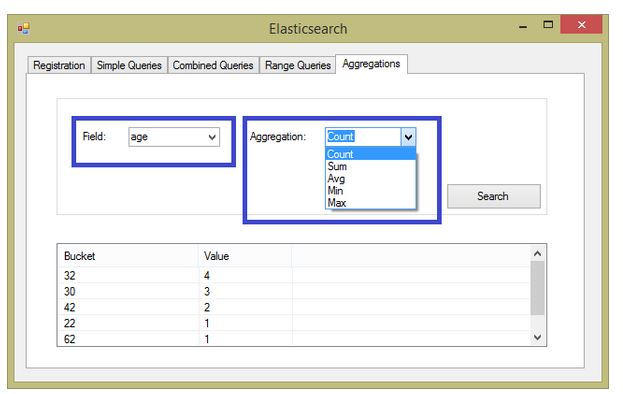
Task: Choose Sum from the aggregation list
Action: click(x=370, y=166)
